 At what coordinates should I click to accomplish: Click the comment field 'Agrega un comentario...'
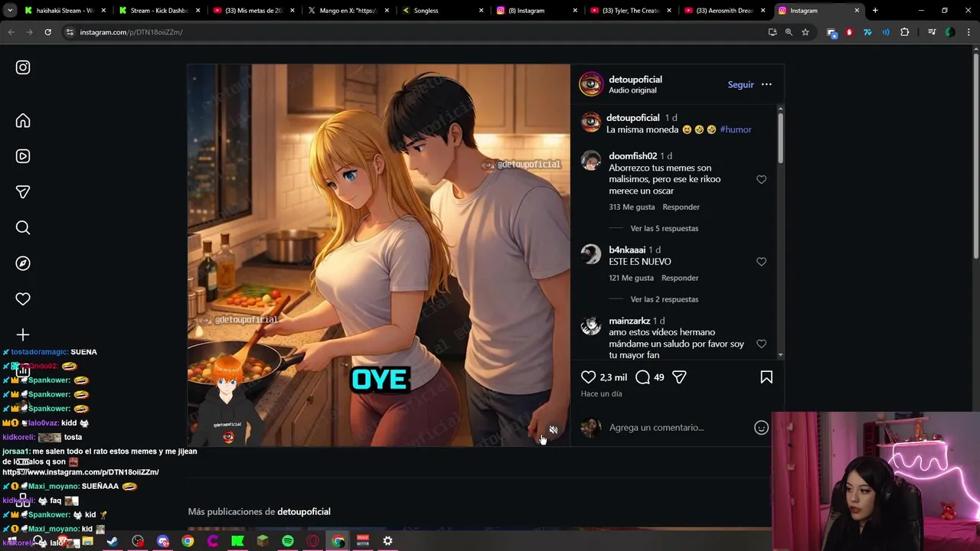pyautogui.click(x=656, y=428)
